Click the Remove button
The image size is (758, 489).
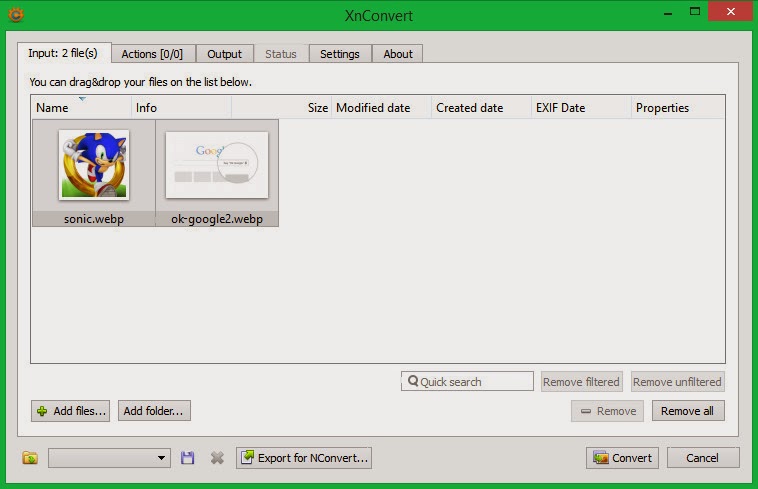[x=607, y=411]
